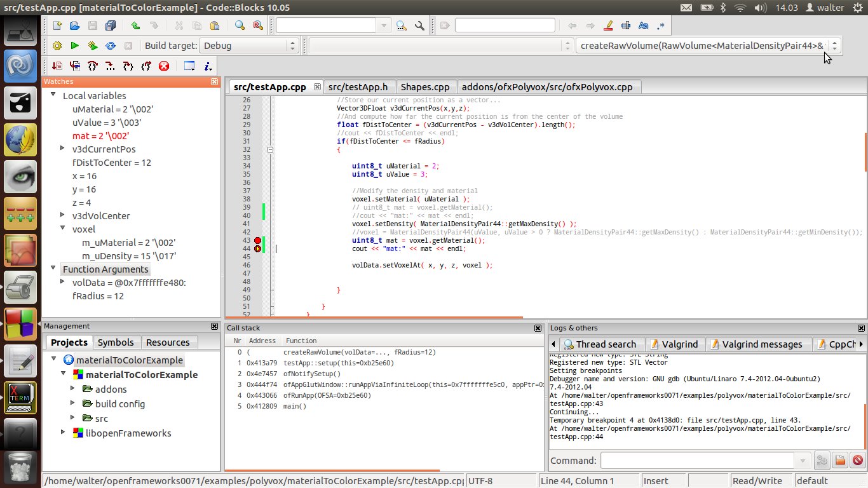Viewport: 868px width, 488px height.
Task: Click the Build gear icon
Action: click(x=57, y=46)
